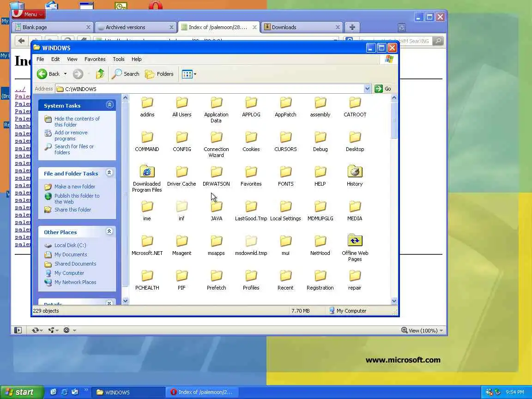The height and width of the screenshot is (399, 532).
Task: Open the CATROOT folder
Action: (x=355, y=107)
